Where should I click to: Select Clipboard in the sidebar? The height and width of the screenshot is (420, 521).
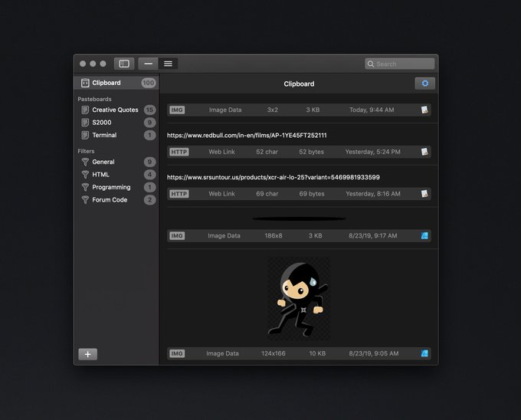116,83
